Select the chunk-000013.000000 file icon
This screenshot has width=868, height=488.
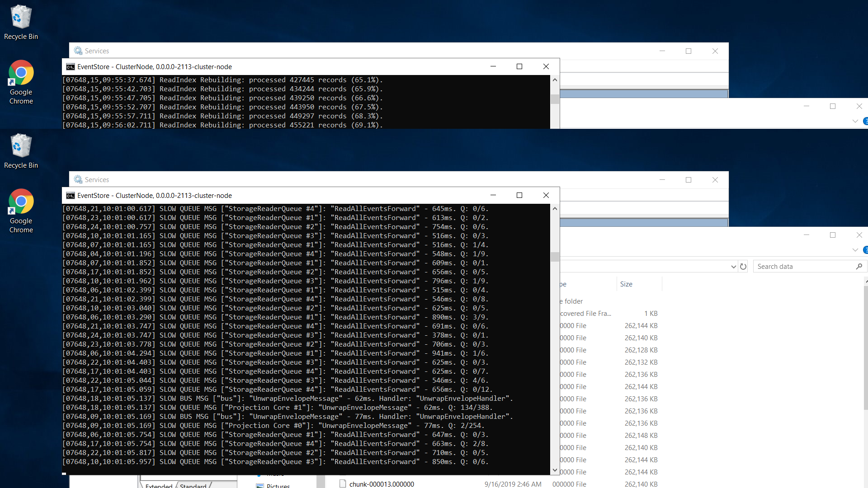343,483
